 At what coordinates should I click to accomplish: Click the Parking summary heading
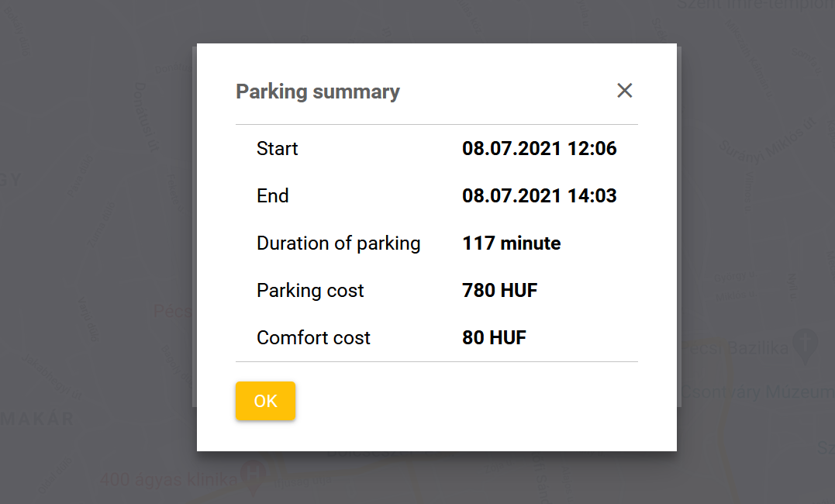pyautogui.click(x=318, y=91)
